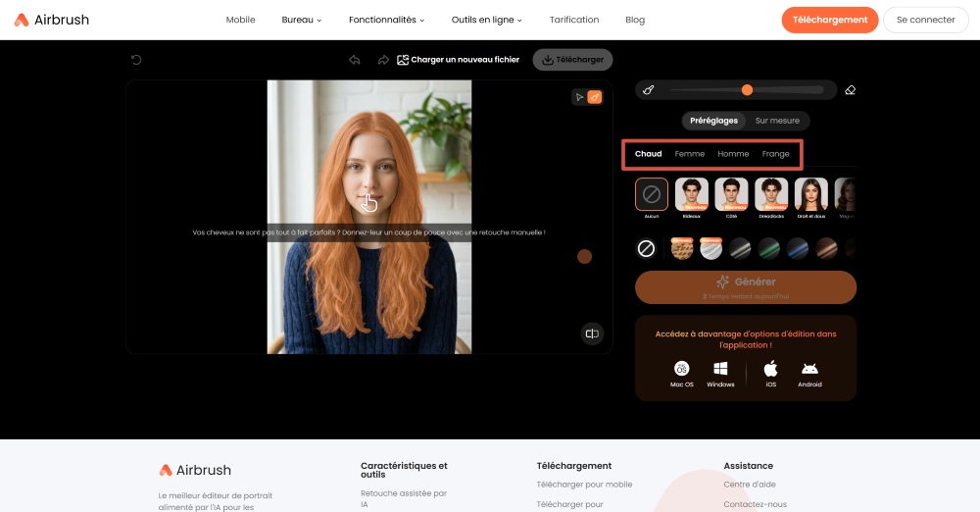Click the footer 'Téléchargement' heading
This screenshot has width=980, height=512.
(573, 466)
